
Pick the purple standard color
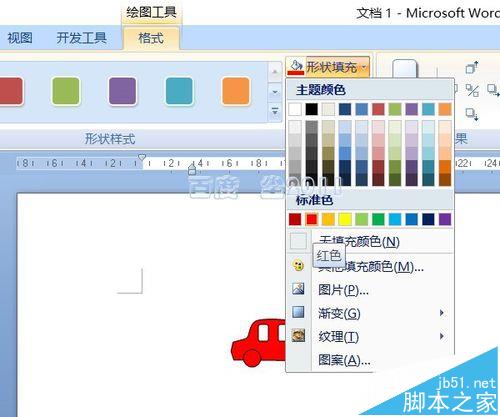tap(445, 219)
